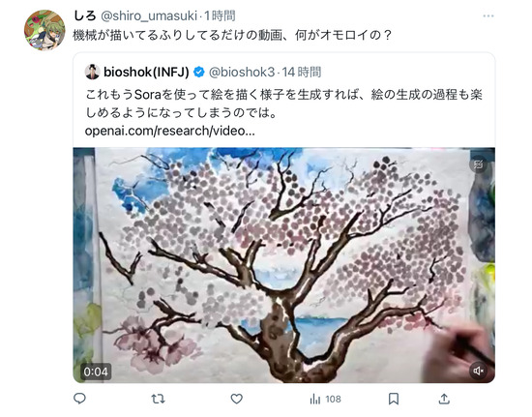Click the しろ display name

pyautogui.click(x=84, y=15)
